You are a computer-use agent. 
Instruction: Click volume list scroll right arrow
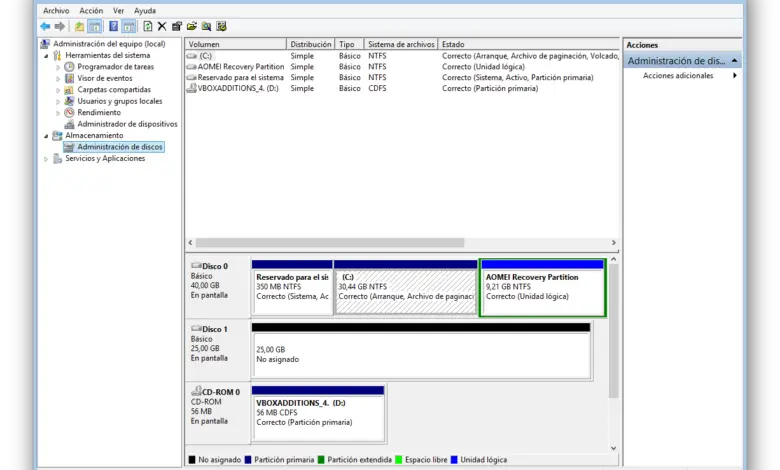(x=613, y=243)
